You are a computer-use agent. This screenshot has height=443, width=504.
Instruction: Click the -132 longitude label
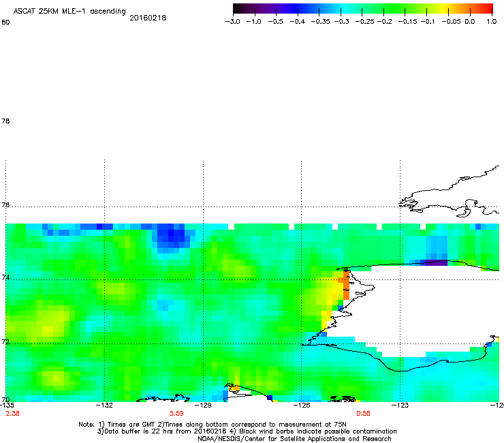tap(104, 406)
